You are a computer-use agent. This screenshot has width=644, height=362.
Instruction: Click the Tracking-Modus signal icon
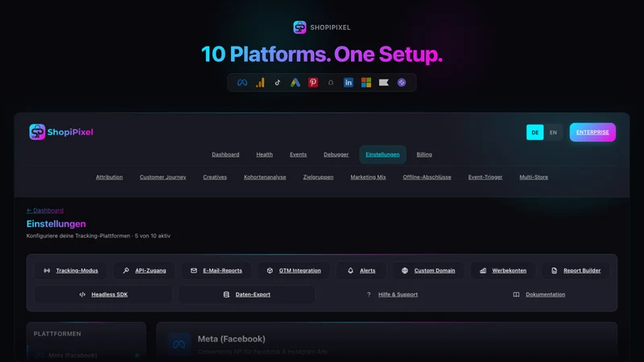coord(47,270)
